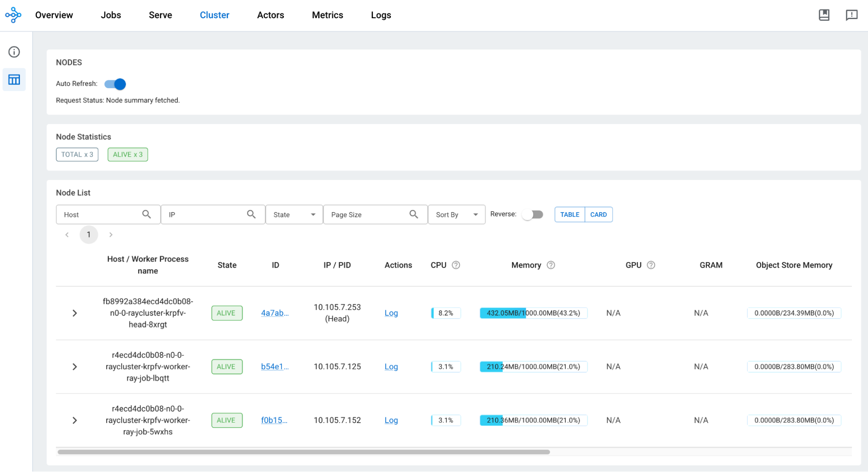Toggle the Auto Refresh switch
The image size is (868, 472).
pyautogui.click(x=115, y=84)
